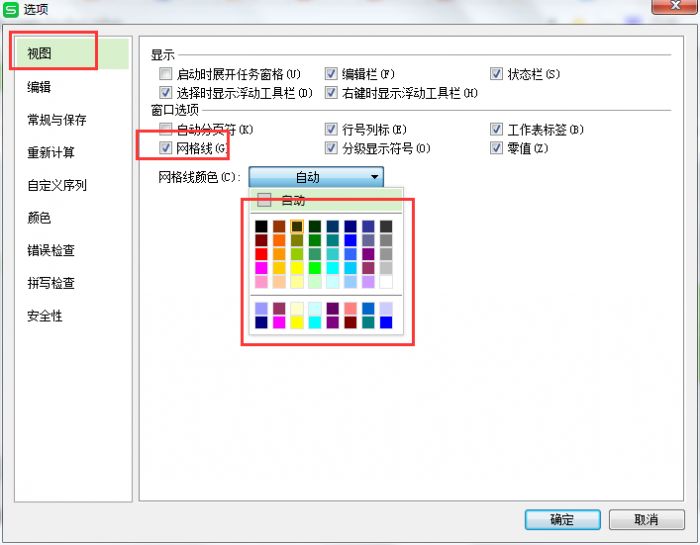Pick the bright green color swatch
This screenshot has height=545, width=700.
click(315, 268)
